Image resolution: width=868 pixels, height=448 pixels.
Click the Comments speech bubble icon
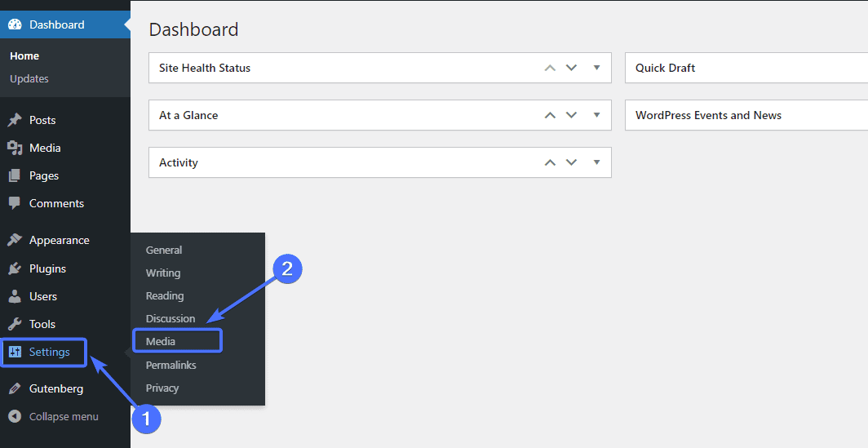tap(15, 203)
